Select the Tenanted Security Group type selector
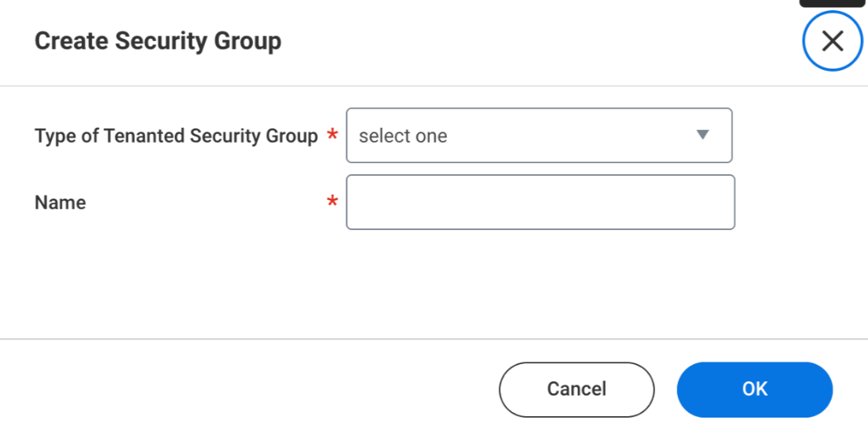The image size is (868, 431). (x=539, y=136)
